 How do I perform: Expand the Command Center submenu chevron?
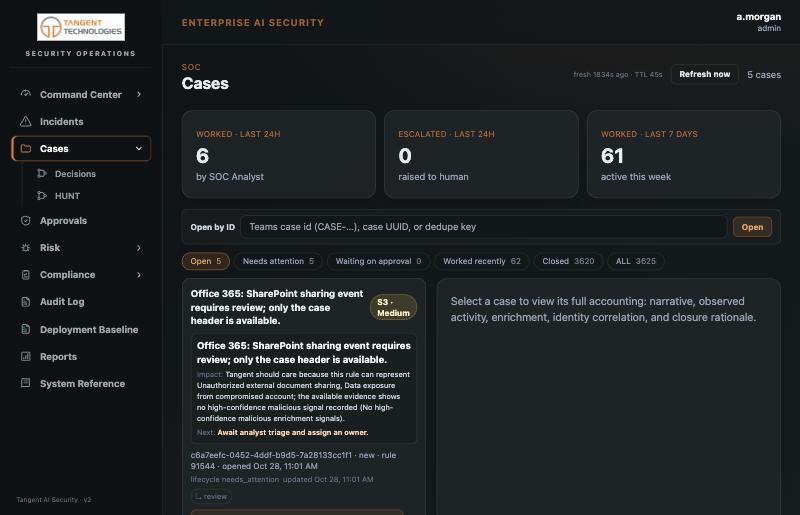pyautogui.click(x=139, y=94)
